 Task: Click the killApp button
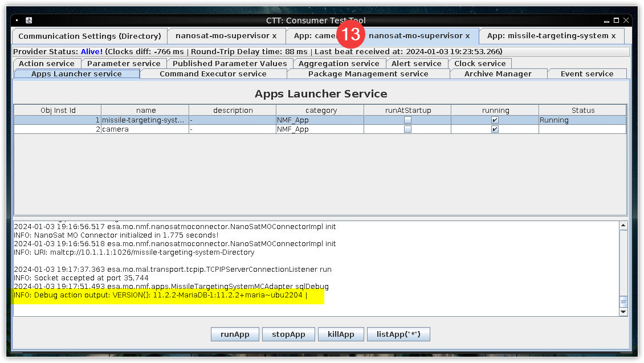pyautogui.click(x=341, y=335)
